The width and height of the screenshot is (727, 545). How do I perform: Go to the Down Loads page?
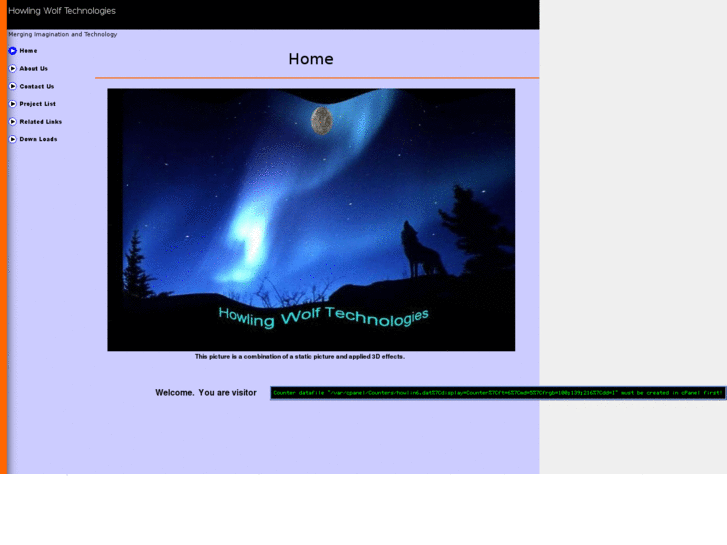38,139
